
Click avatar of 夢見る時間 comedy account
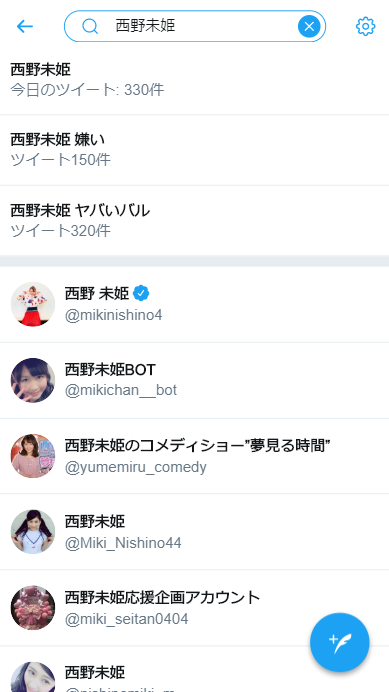[33, 456]
